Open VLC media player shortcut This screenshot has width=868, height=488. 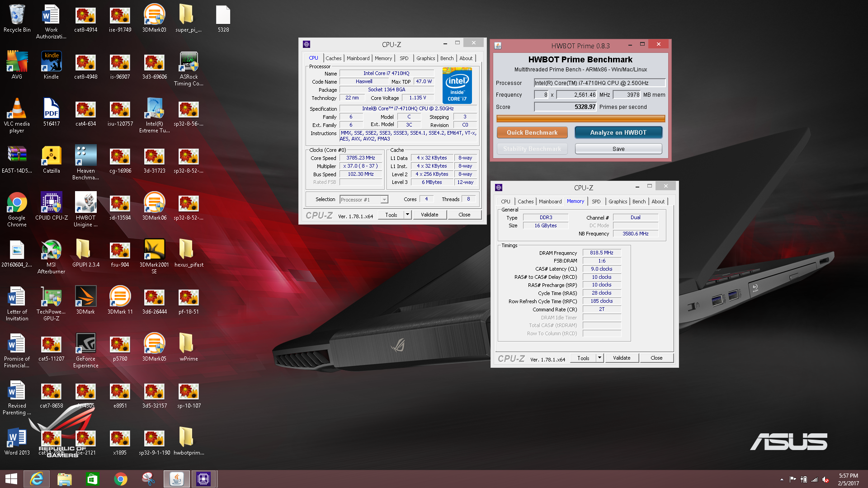pos(17,115)
